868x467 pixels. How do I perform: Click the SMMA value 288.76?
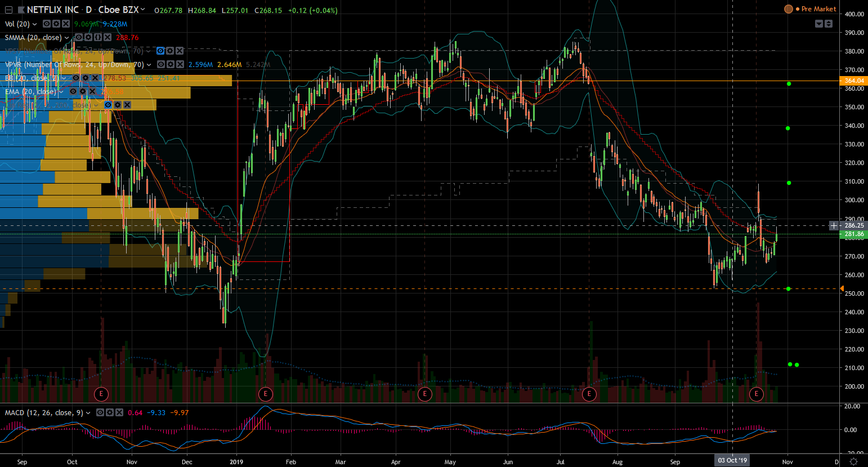coord(127,37)
